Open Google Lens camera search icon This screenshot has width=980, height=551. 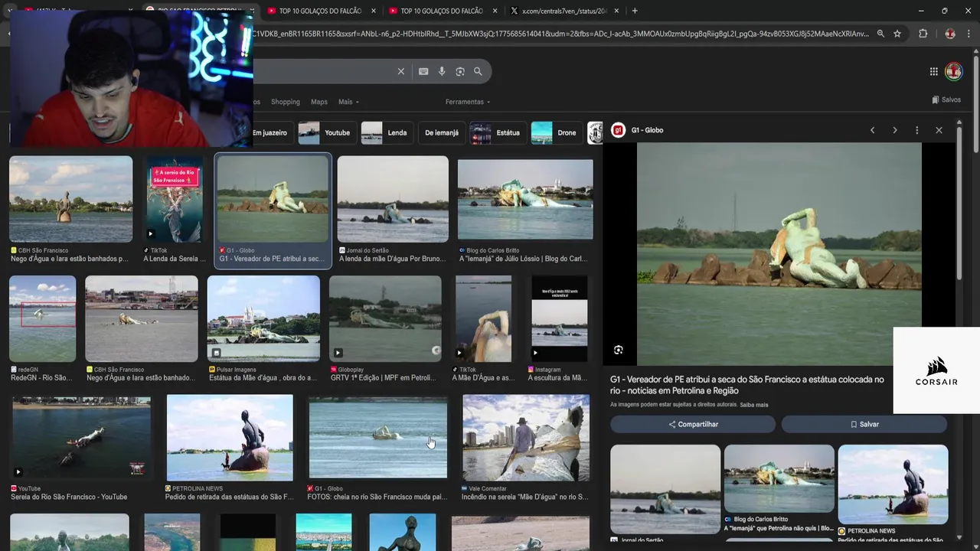tap(460, 71)
